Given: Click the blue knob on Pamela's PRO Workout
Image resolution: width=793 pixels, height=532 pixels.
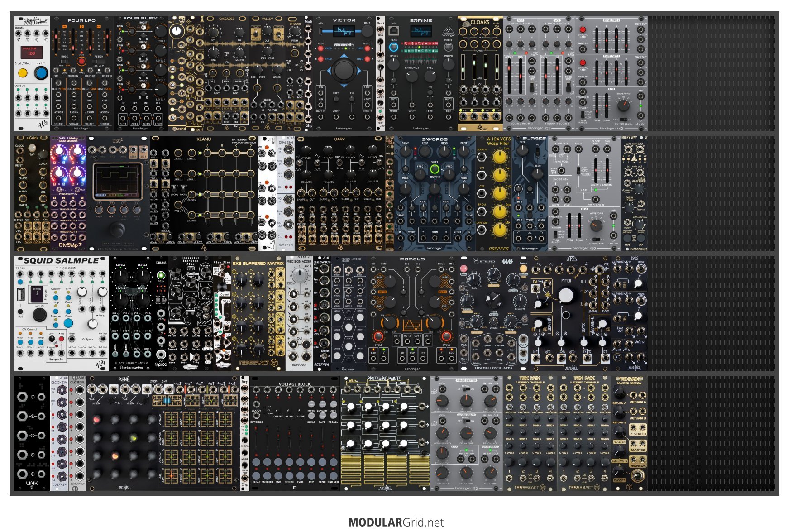Looking at the screenshot, I should click(x=42, y=72).
